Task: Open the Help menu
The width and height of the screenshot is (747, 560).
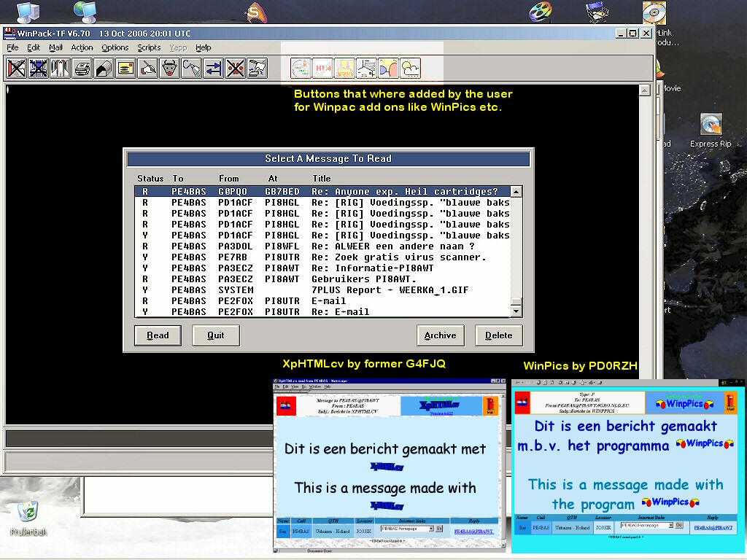Action: pyautogui.click(x=204, y=47)
